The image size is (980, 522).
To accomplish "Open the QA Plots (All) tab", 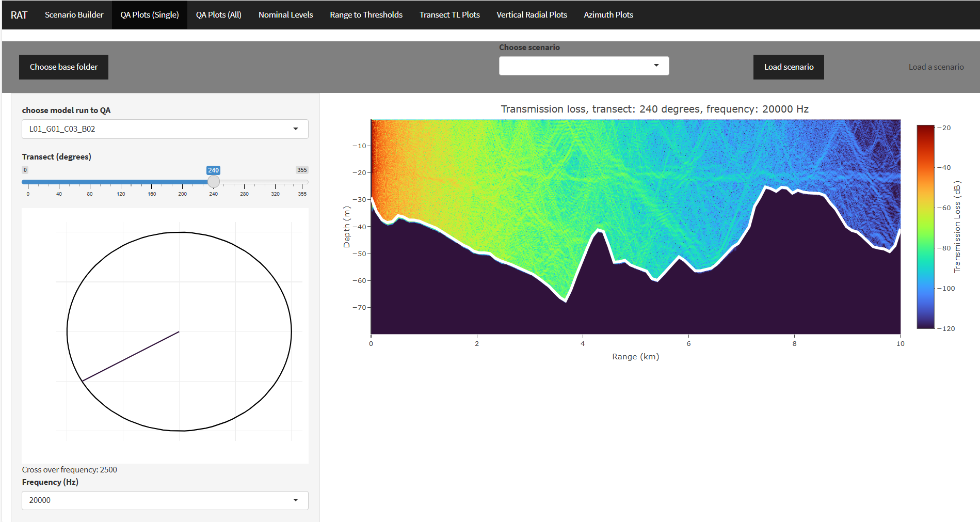I will point(219,15).
